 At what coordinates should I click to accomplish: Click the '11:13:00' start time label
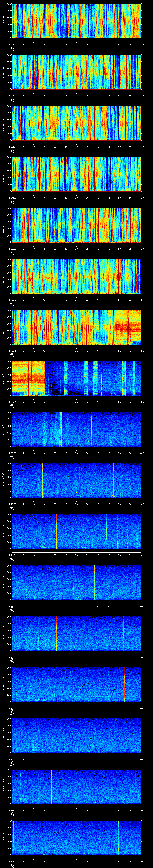coord(12,657)
